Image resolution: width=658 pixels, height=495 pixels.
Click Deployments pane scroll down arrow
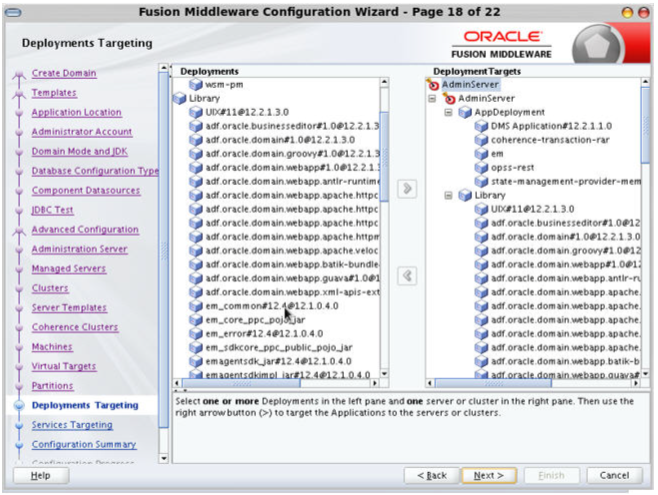coord(384,373)
